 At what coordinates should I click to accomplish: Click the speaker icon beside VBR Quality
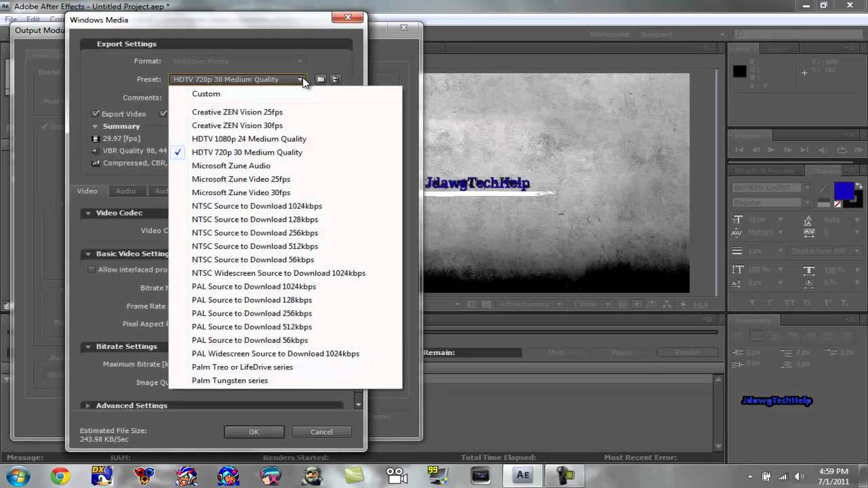(96, 150)
